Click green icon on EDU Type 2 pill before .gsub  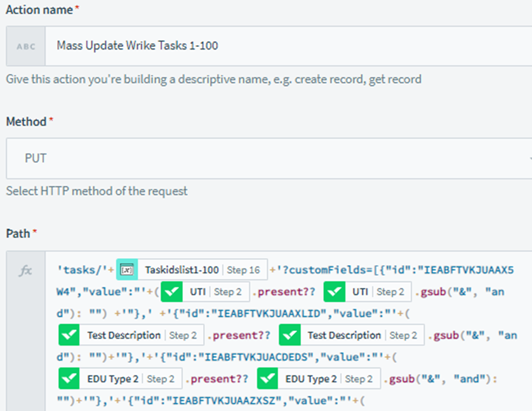click(x=268, y=379)
